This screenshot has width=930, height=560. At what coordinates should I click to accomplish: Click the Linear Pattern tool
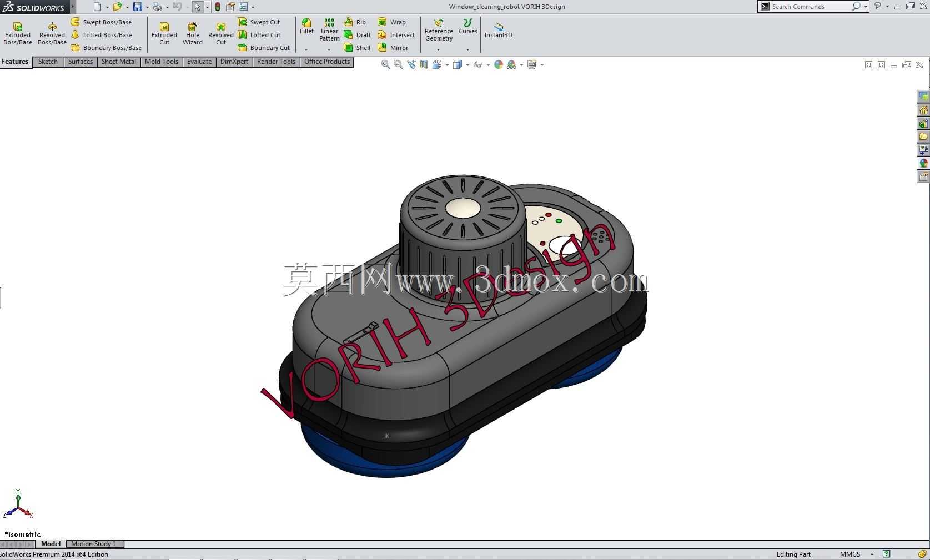click(x=329, y=30)
